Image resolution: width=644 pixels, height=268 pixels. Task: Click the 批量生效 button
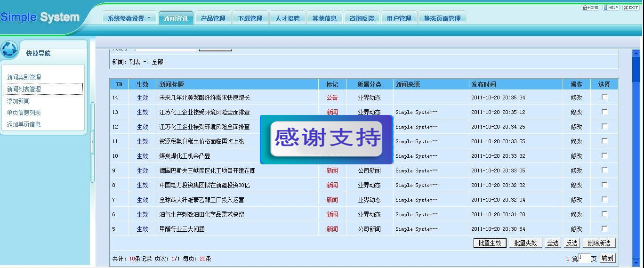click(x=490, y=243)
